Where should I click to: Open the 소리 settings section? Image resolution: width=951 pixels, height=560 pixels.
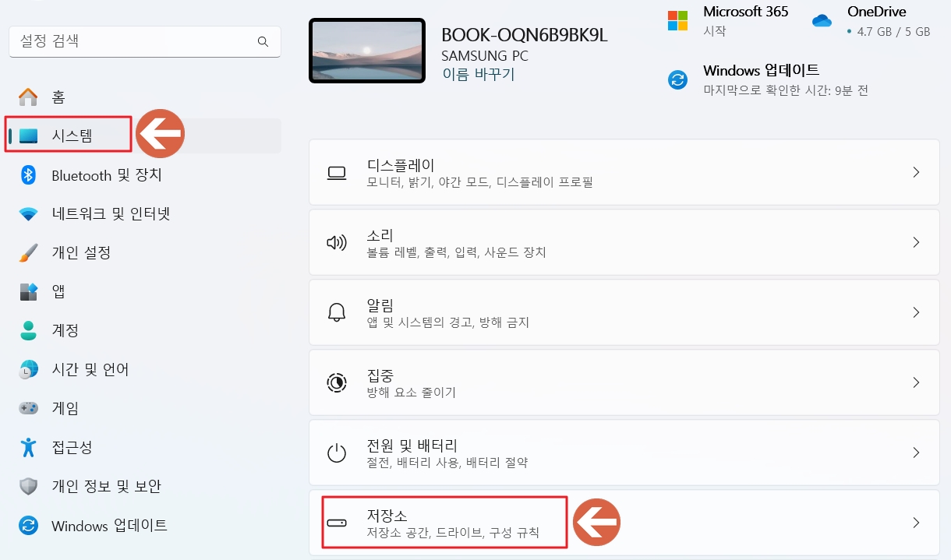(624, 241)
